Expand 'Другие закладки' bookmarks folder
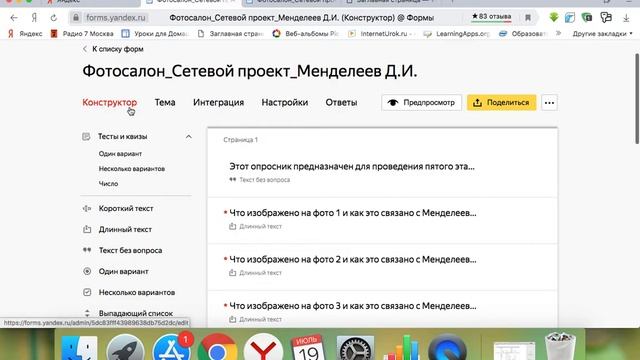The image size is (640, 360). pyautogui.click(x=602, y=34)
